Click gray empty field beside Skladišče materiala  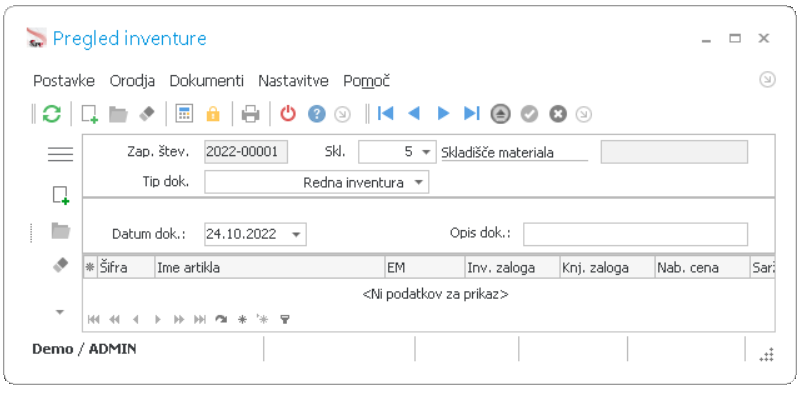pos(674,152)
